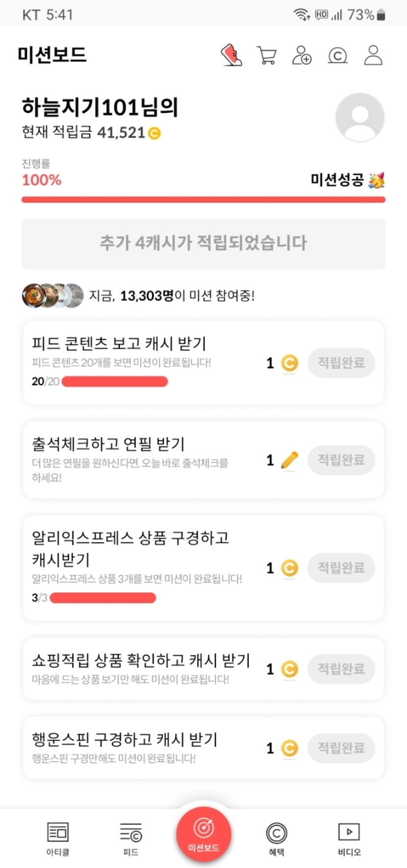407x868 pixels.
Task: Open the shopping cart
Action: pyautogui.click(x=266, y=55)
